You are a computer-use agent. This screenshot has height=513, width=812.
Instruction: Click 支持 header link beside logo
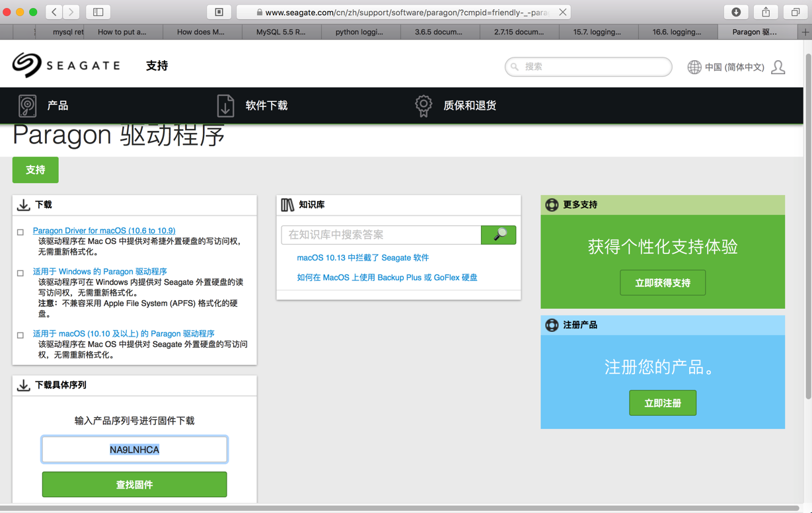click(x=157, y=65)
